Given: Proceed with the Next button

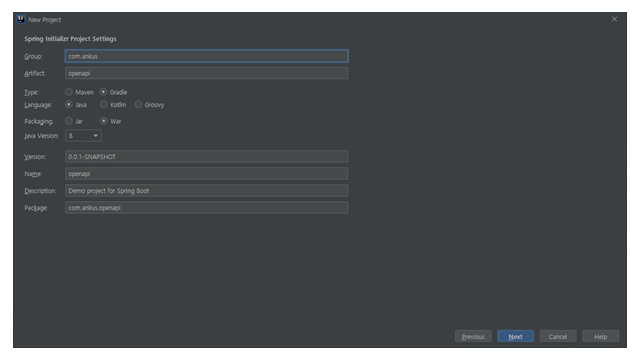Looking at the screenshot, I should pyautogui.click(x=516, y=336).
